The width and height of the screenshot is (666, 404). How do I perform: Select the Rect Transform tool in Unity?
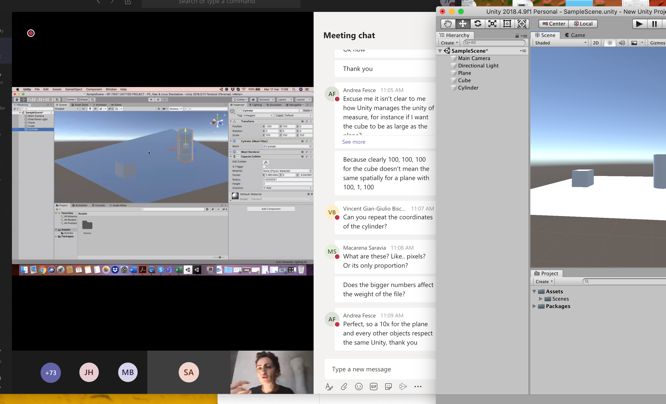[x=507, y=24]
